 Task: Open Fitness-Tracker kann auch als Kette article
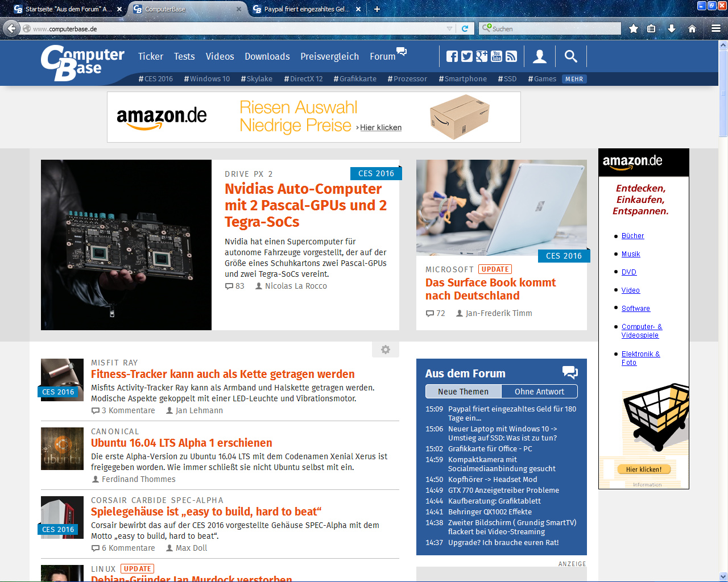[223, 374]
